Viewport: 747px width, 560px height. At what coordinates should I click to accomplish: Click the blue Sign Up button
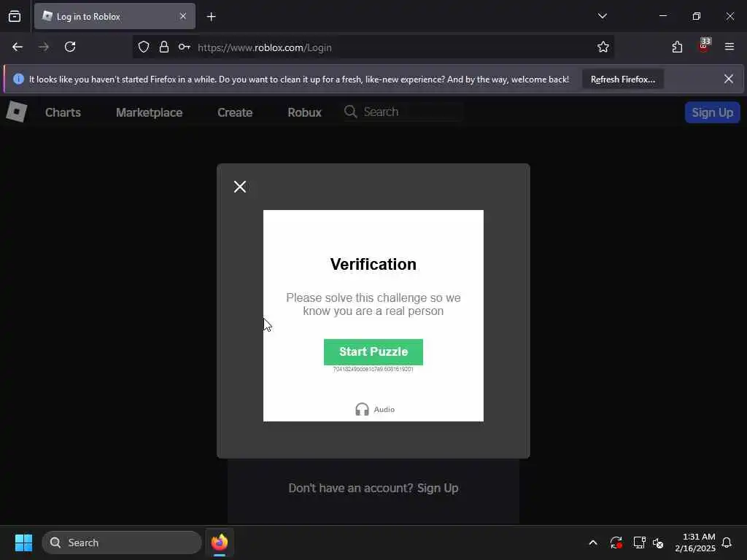tap(712, 112)
